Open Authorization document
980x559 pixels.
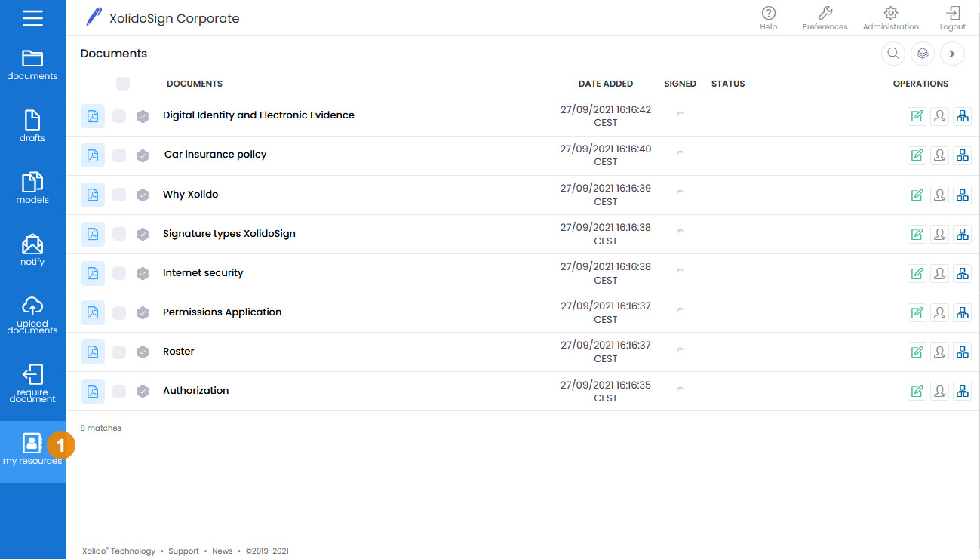[x=196, y=391]
